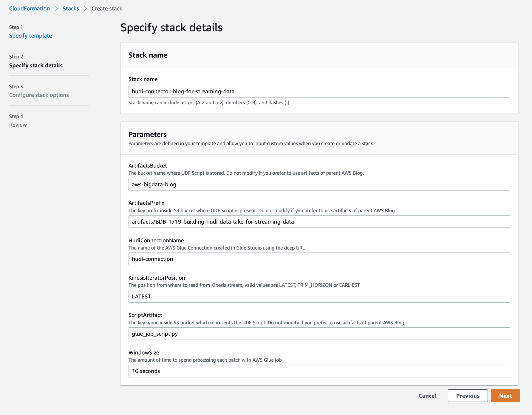The width and height of the screenshot is (532, 415).
Task: Select the ScriptArtifact text field
Action: click(x=319, y=334)
